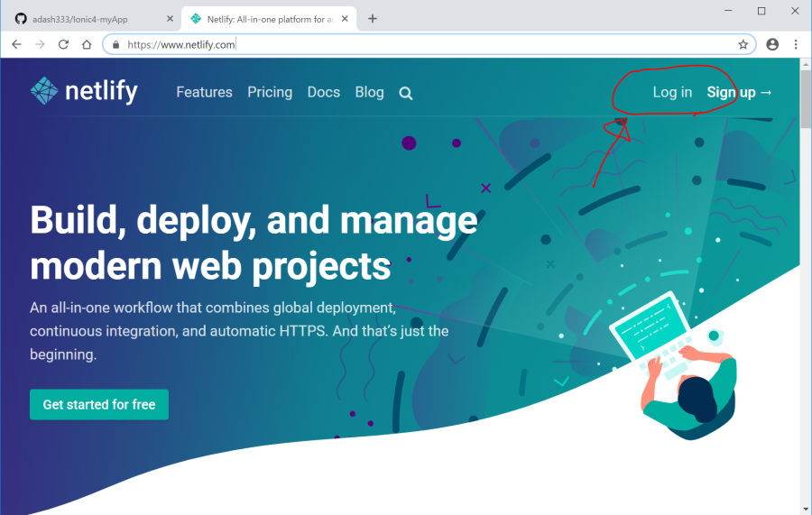Open a new browser tab

point(373,19)
